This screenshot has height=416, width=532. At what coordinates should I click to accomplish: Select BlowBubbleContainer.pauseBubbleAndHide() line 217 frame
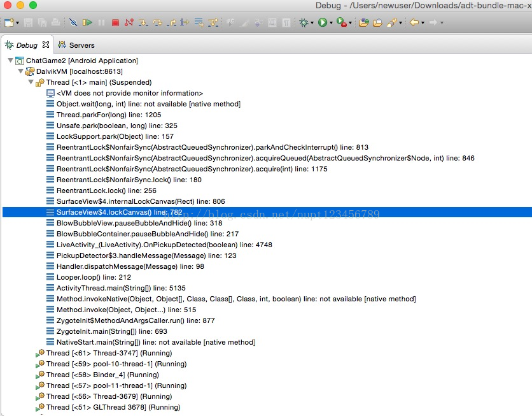[147, 234]
